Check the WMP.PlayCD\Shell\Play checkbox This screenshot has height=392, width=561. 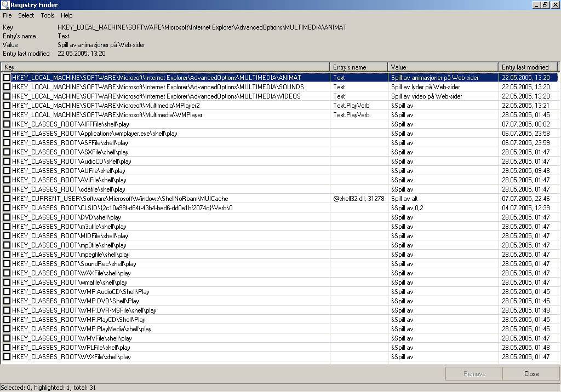pyautogui.click(x=7, y=319)
